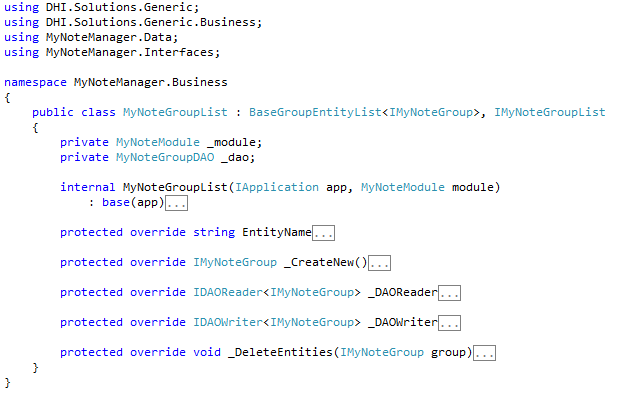This screenshot has height=399, width=621.
Task: Click the IDAOReader return type
Action: (x=228, y=292)
